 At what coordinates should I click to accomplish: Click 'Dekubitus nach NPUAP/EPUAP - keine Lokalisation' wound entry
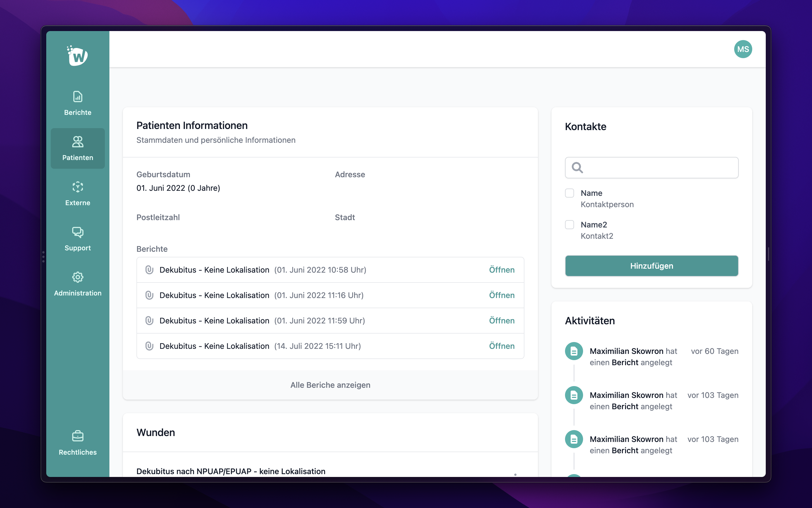pos(231,471)
